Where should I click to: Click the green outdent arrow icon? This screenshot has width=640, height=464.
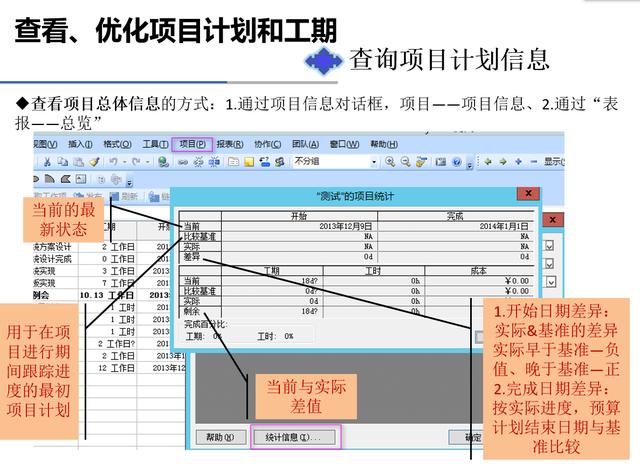[x=488, y=161]
